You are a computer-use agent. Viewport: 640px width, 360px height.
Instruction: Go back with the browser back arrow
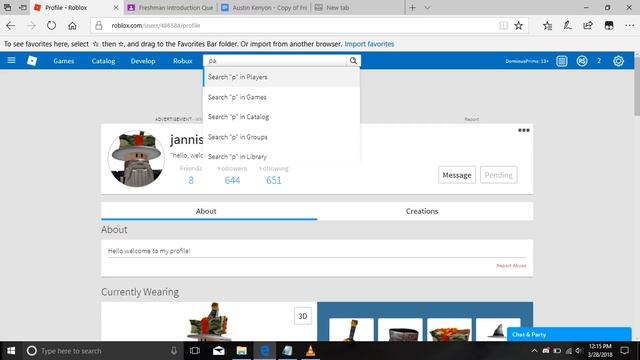(x=11, y=25)
